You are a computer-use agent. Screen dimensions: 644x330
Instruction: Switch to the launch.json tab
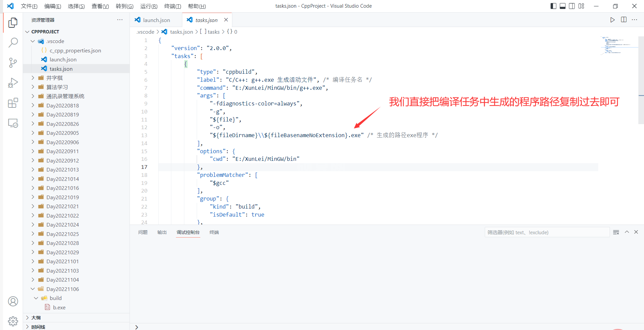click(156, 20)
